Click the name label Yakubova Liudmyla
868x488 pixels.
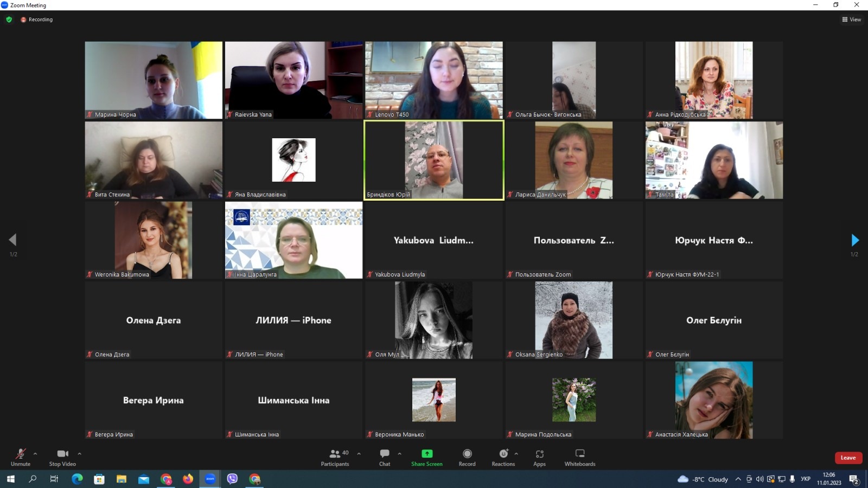(400, 275)
